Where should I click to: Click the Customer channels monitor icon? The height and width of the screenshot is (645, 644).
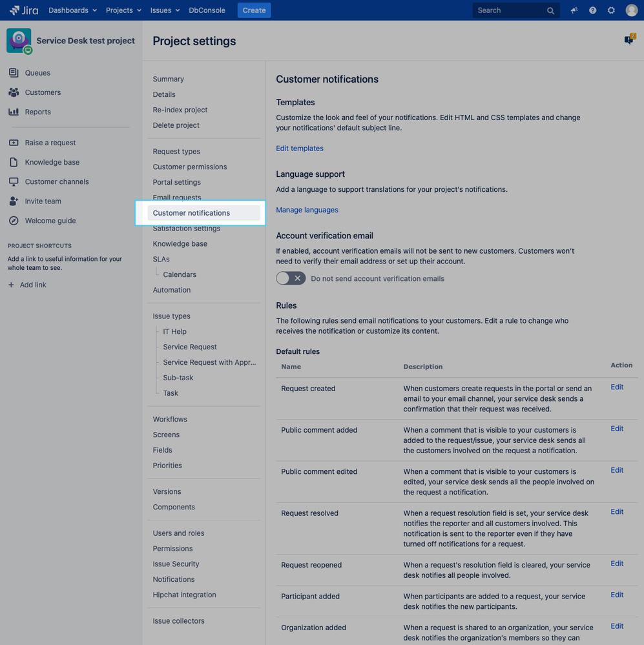14,181
